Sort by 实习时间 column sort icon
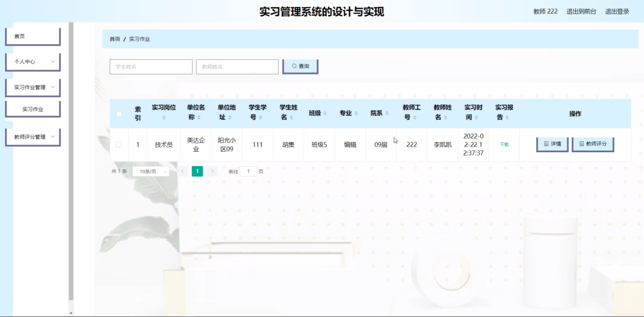 (476, 118)
